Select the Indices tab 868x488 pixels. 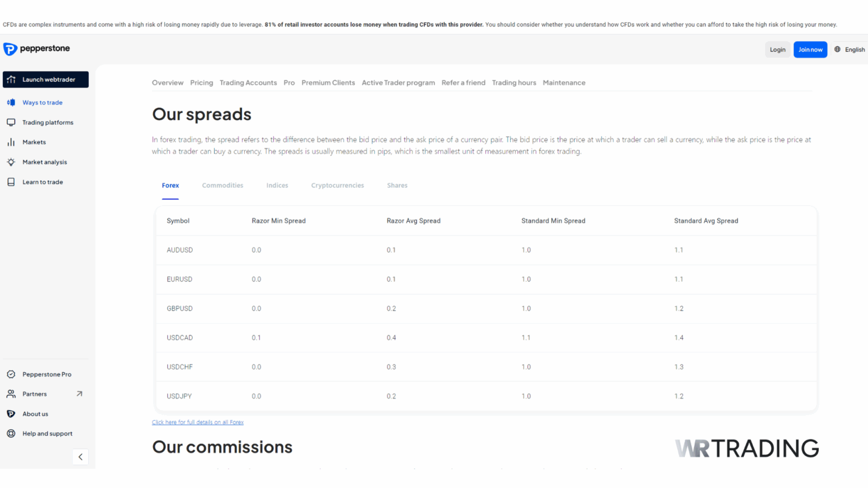pos(277,185)
